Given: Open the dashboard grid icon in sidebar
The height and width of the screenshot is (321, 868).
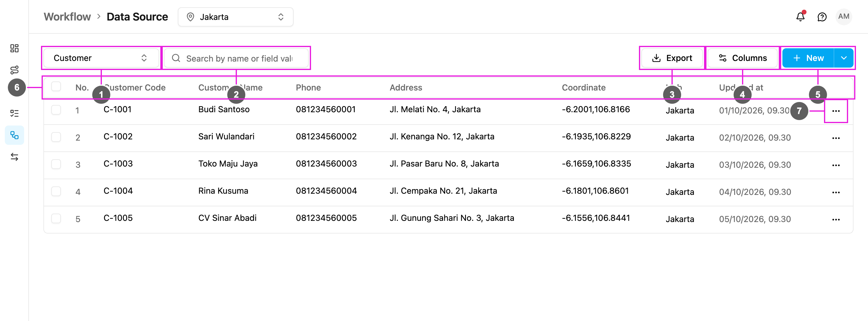Looking at the screenshot, I should (x=14, y=48).
